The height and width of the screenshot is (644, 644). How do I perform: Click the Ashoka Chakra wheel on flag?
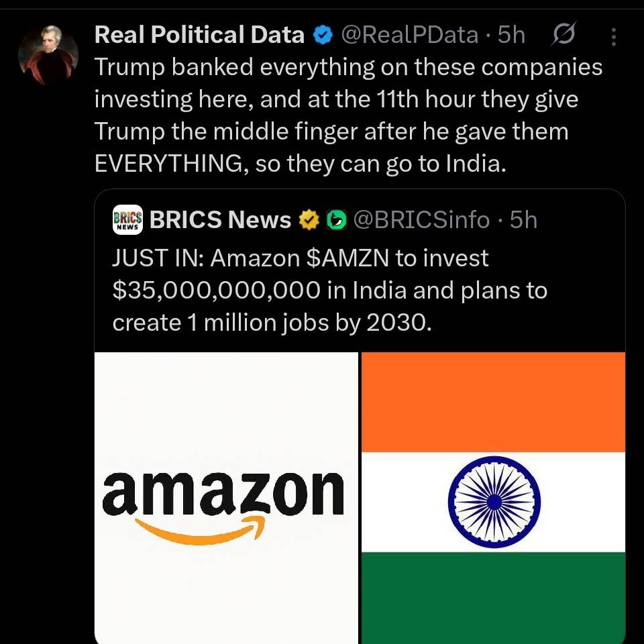coord(494,502)
